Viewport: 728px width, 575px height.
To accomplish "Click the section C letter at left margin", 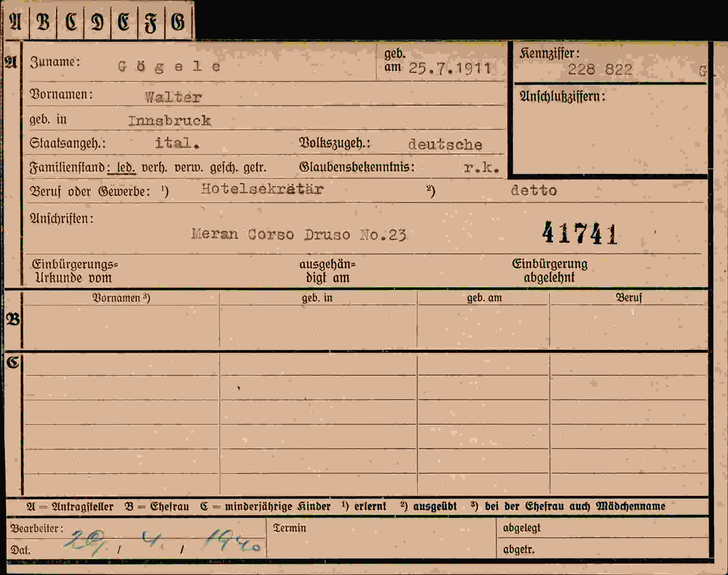I will [x=13, y=362].
